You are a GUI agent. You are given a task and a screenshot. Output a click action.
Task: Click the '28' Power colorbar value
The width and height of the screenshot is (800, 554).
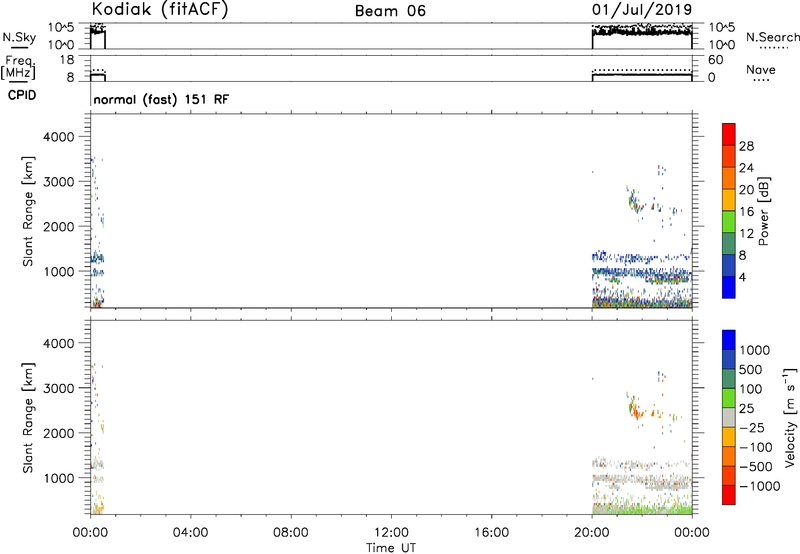746,146
